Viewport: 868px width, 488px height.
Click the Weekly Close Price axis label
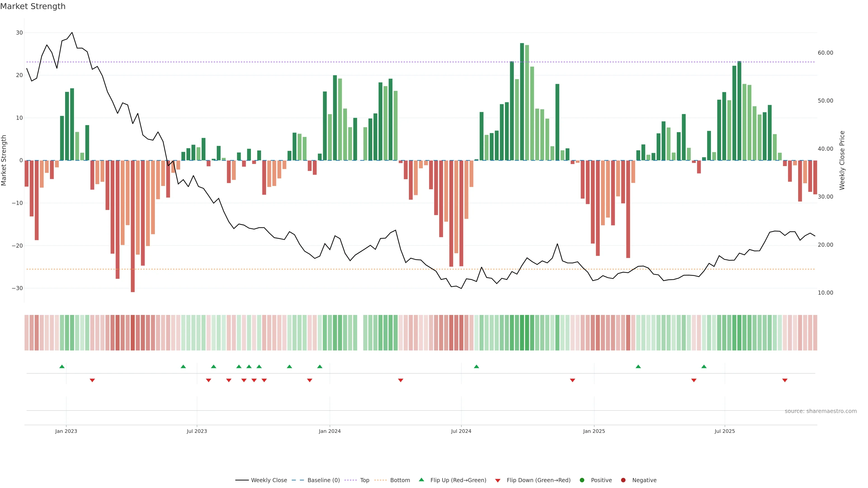[842, 160]
